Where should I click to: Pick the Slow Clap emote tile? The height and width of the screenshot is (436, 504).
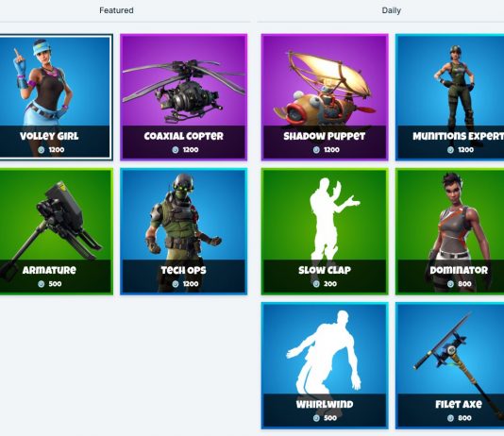point(325,231)
